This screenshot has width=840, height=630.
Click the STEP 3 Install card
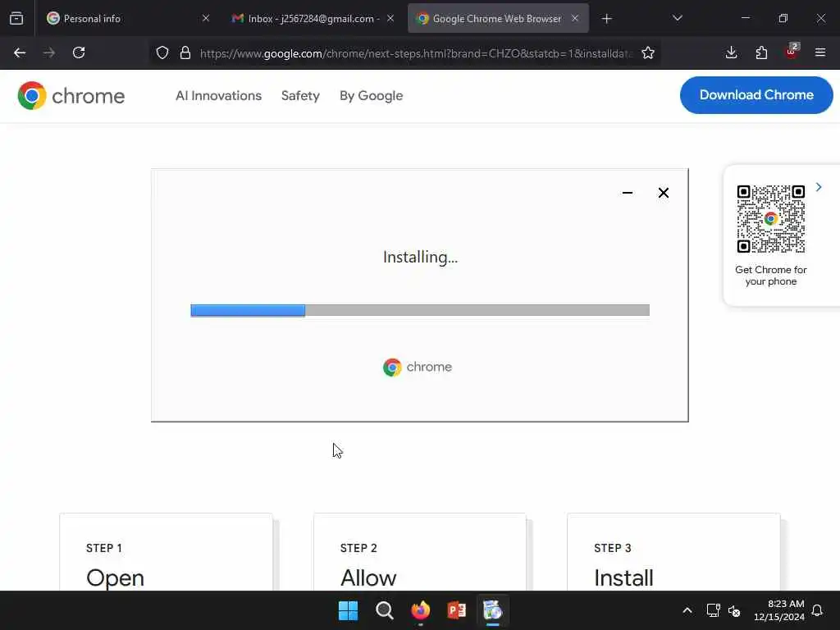coord(673,552)
